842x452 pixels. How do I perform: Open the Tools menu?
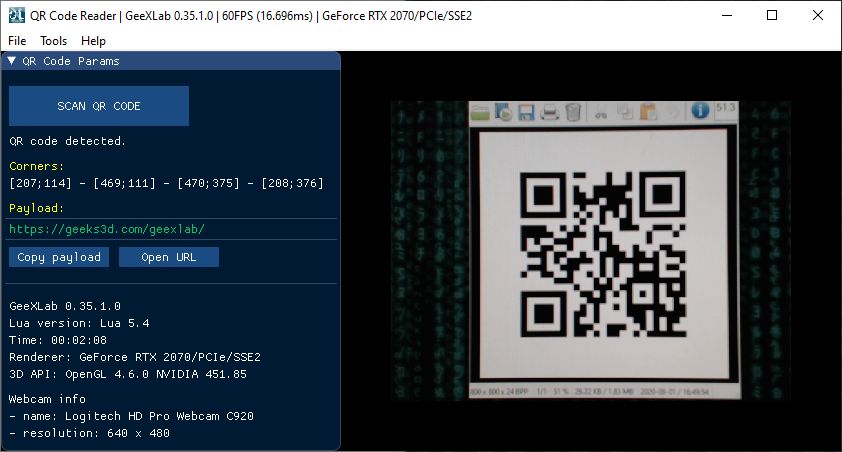click(x=54, y=41)
